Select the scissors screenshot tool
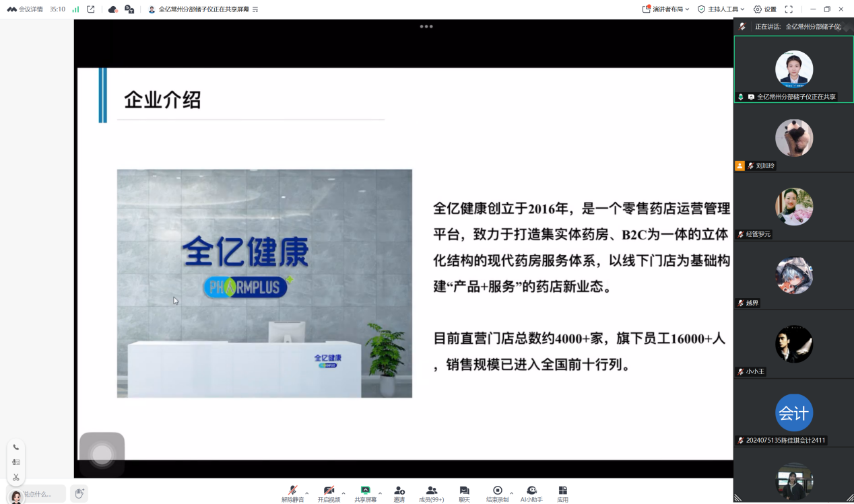 [16, 477]
